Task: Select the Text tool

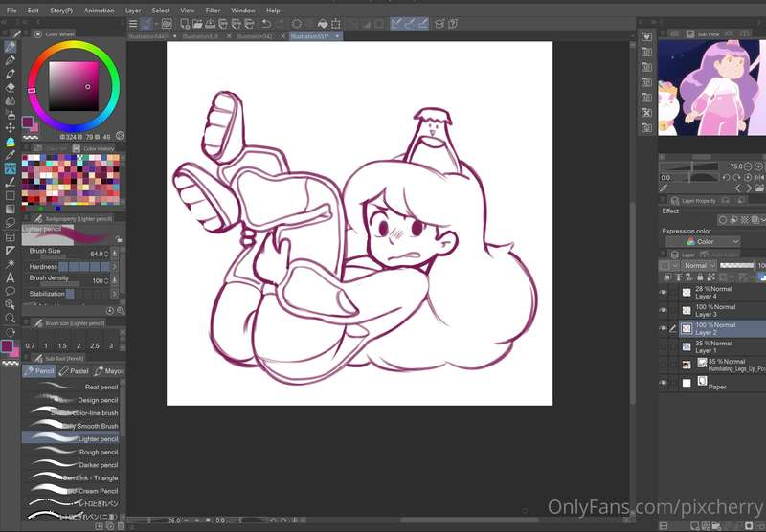Action: point(10,277)
